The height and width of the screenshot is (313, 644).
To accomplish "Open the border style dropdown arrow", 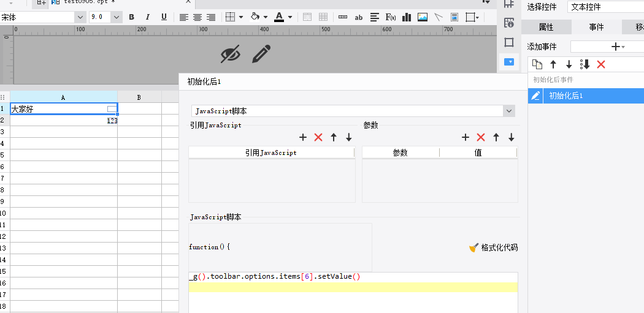I will click(241, 17).
